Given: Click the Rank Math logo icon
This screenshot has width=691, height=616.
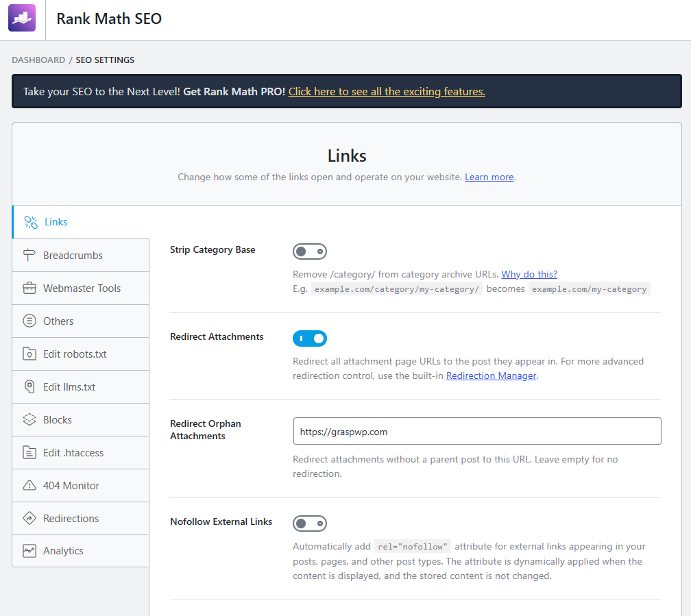Looking at the screenshot, I should 22,18.
